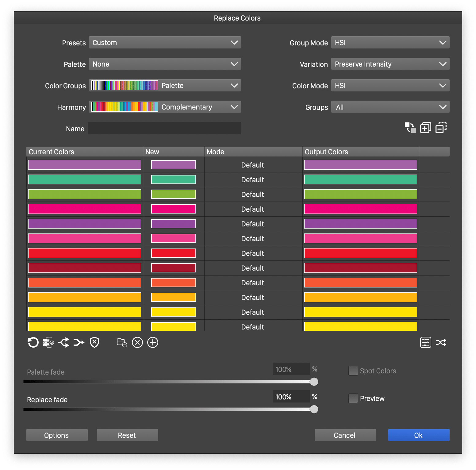Click the circled X icon to clear colors
Image resolution: width=476 pixels, height=470 pixels.
click(137, 342)
